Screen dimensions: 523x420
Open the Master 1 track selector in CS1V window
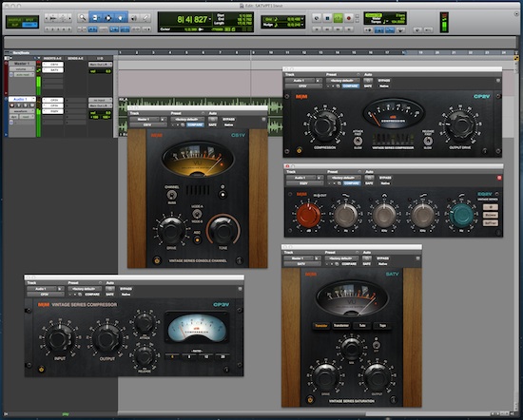tap(145, 119)
